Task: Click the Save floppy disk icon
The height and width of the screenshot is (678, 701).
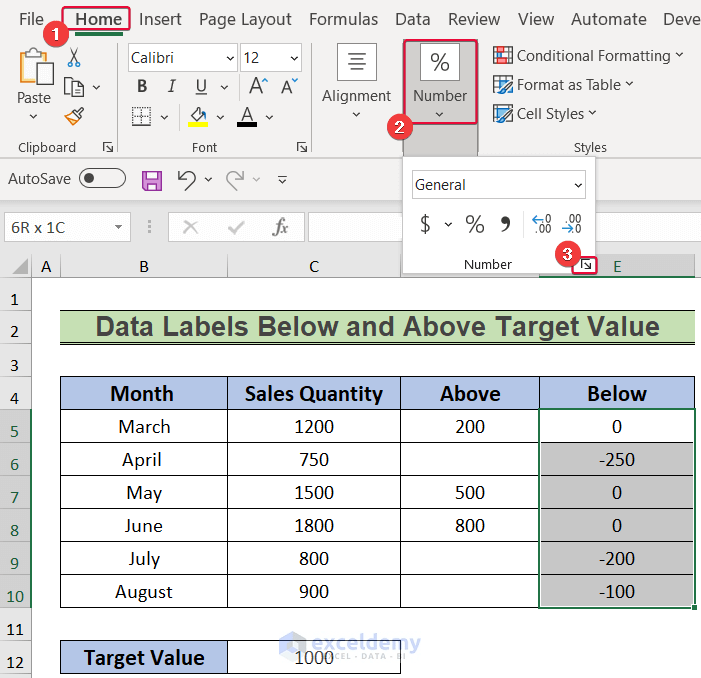Action: (152, 181)
